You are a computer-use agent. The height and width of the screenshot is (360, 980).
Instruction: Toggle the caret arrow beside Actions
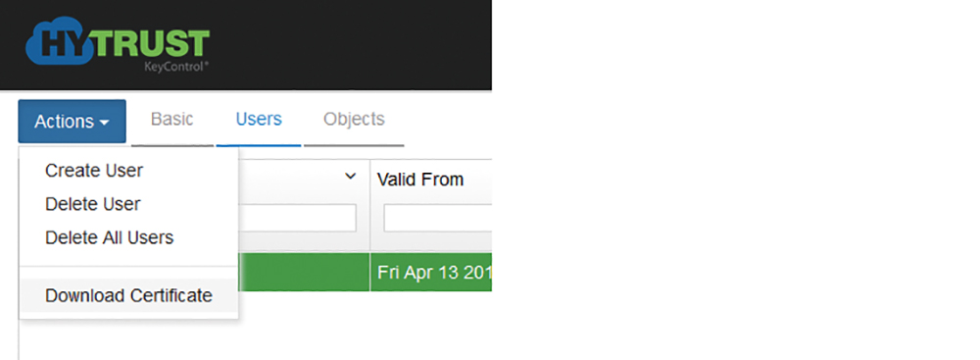click(105, 123)
